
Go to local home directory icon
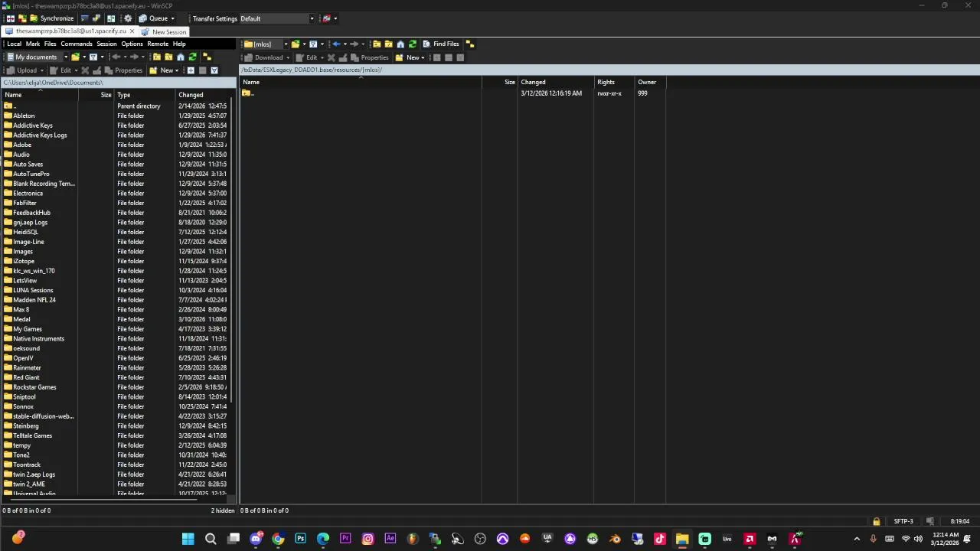[181, 57]
